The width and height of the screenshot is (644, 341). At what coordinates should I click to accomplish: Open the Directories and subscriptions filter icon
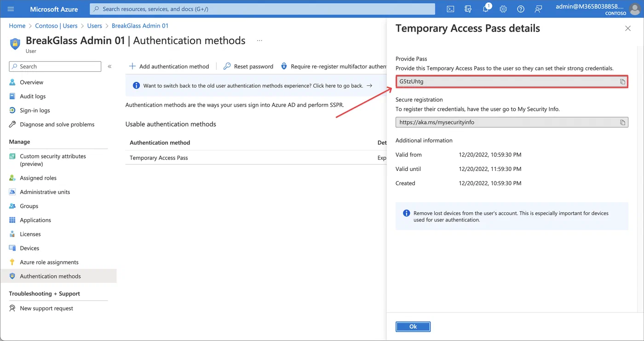pos(468,9)
